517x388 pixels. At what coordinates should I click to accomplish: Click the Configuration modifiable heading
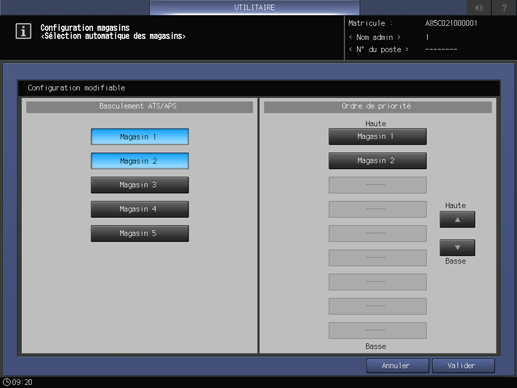(76, 88)
